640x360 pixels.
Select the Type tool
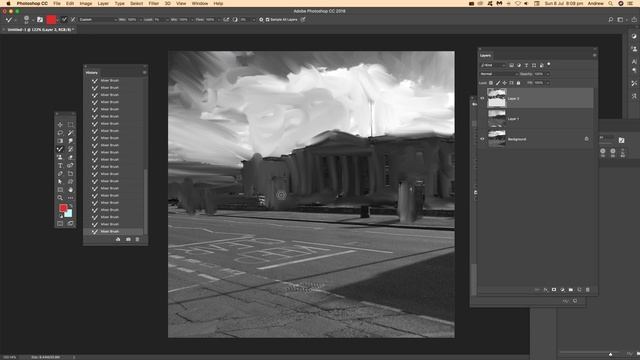(60, 165)
